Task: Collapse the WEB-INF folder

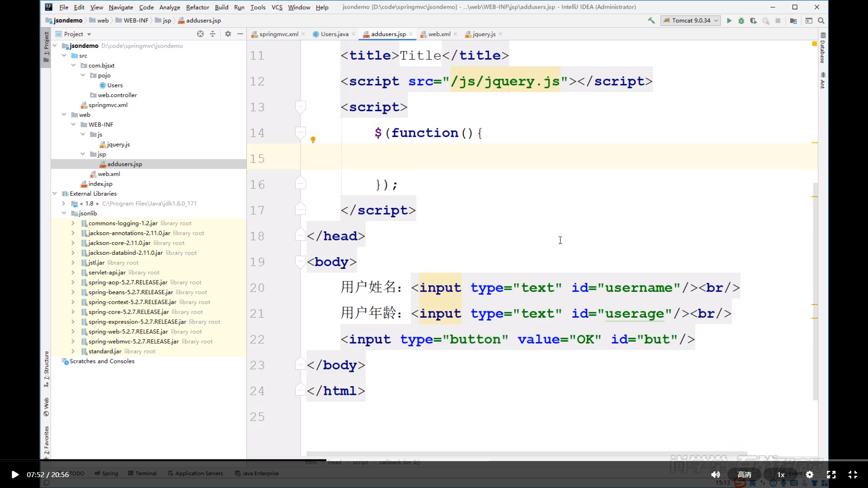Action: 73,124
